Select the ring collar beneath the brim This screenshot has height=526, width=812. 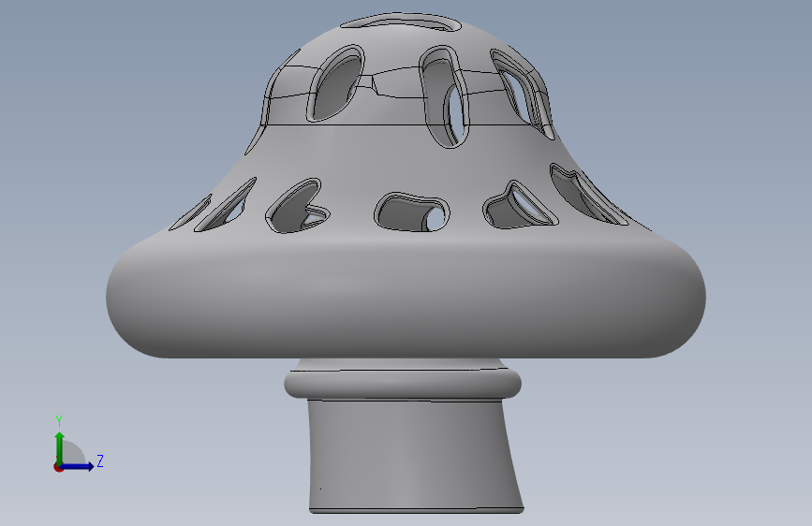click(x=403, y=382)
